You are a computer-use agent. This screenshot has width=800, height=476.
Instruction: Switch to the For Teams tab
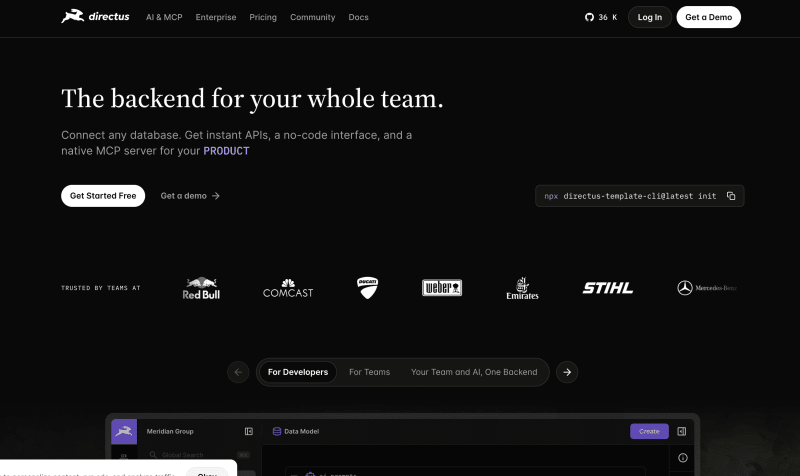coord(369,372)
